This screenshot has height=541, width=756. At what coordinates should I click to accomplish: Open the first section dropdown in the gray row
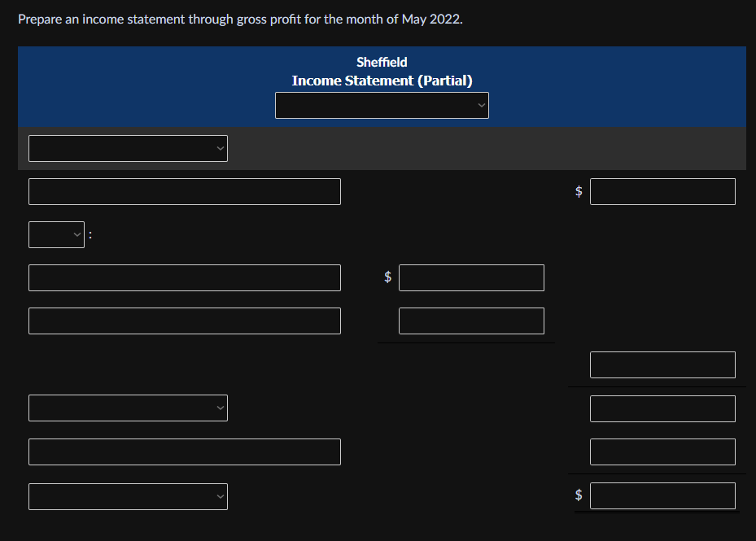pos(129,149)
